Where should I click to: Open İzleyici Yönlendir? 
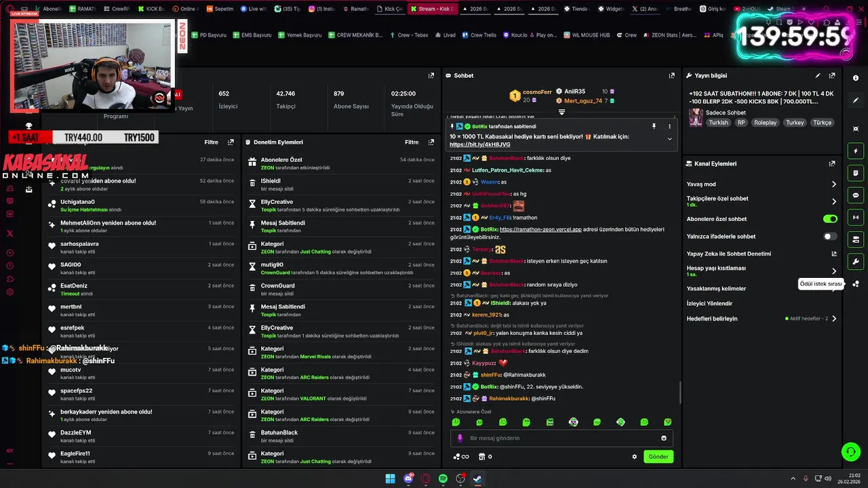click(x=709, y=304)
